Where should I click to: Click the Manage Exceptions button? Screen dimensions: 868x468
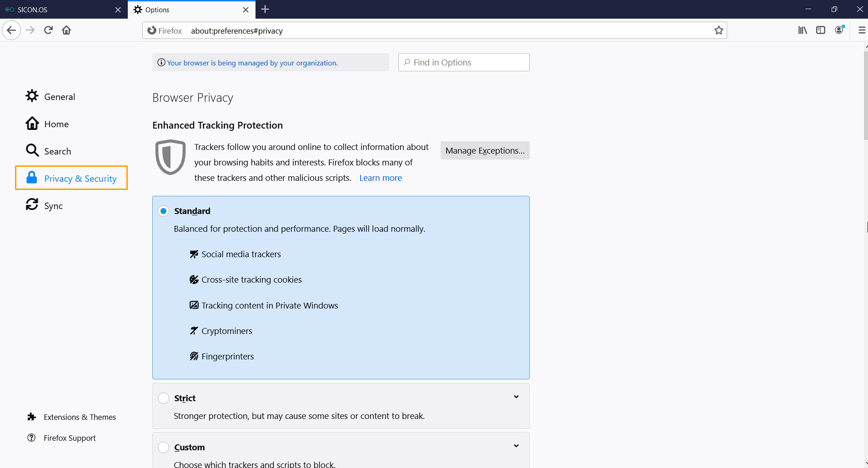pos(485,150)
